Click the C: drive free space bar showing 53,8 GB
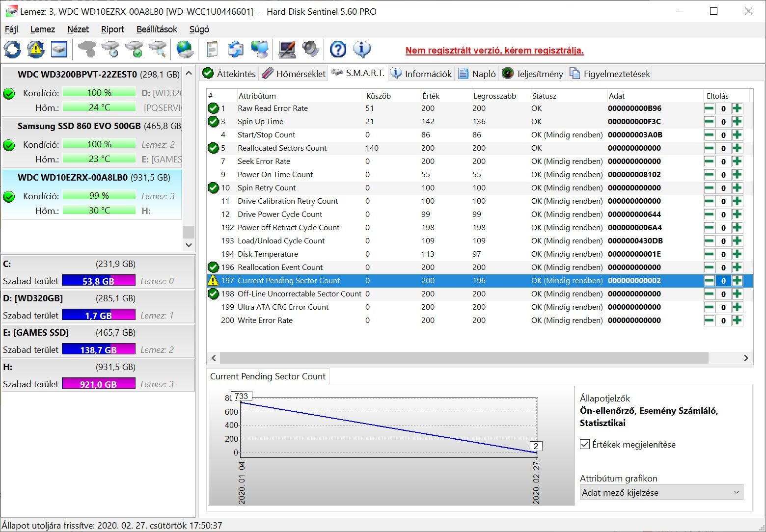This screenshot has height=532, width=766. tap(99, 281)
